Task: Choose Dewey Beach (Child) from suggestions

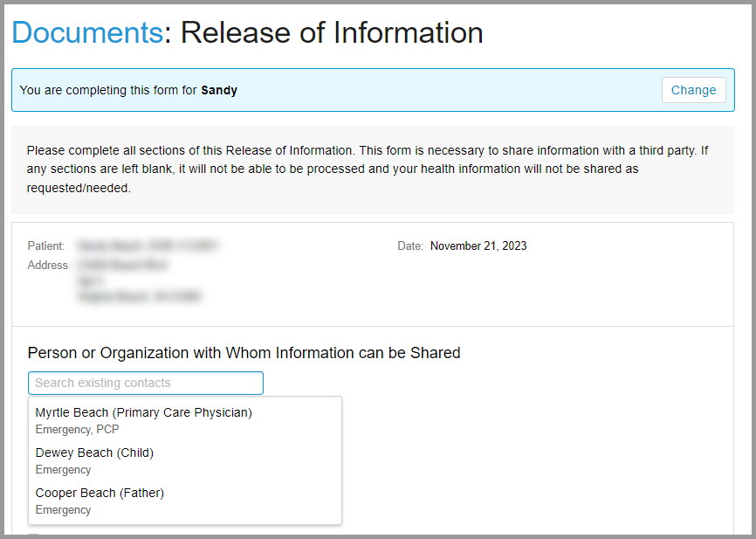Action: 94,453
